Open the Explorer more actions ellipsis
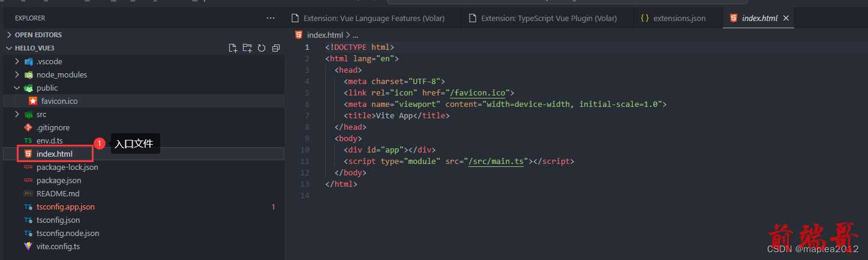868x260 pixels. point(271,18)
